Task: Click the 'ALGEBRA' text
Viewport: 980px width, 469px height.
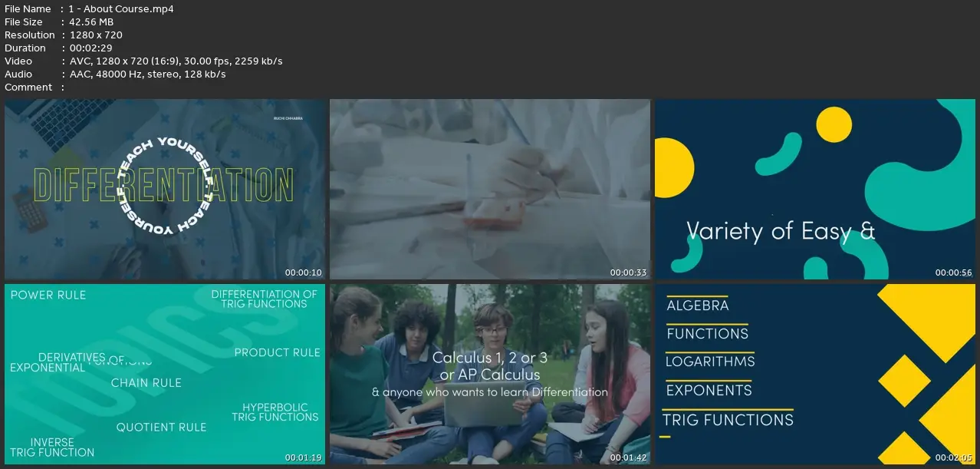Action: [698, 306]
